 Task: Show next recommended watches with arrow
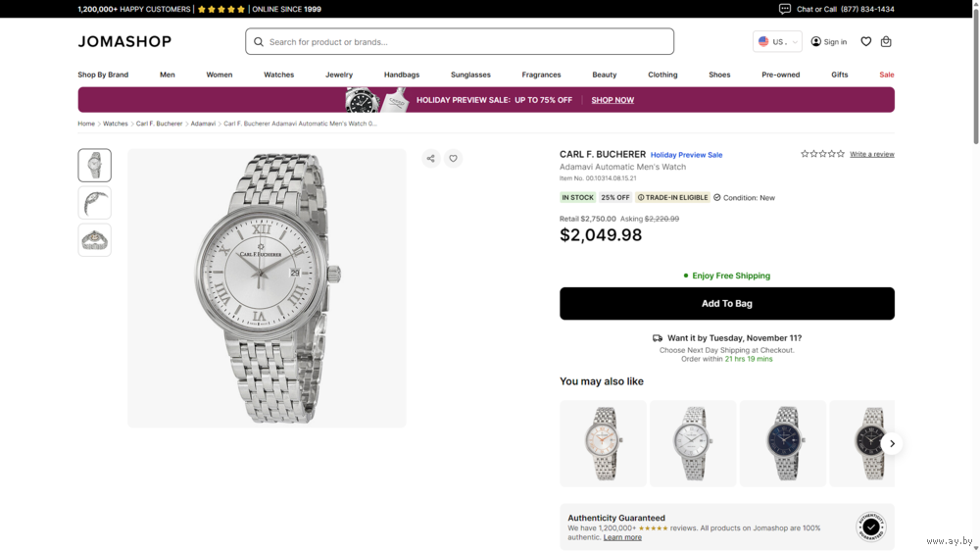(x=892, y=444)
